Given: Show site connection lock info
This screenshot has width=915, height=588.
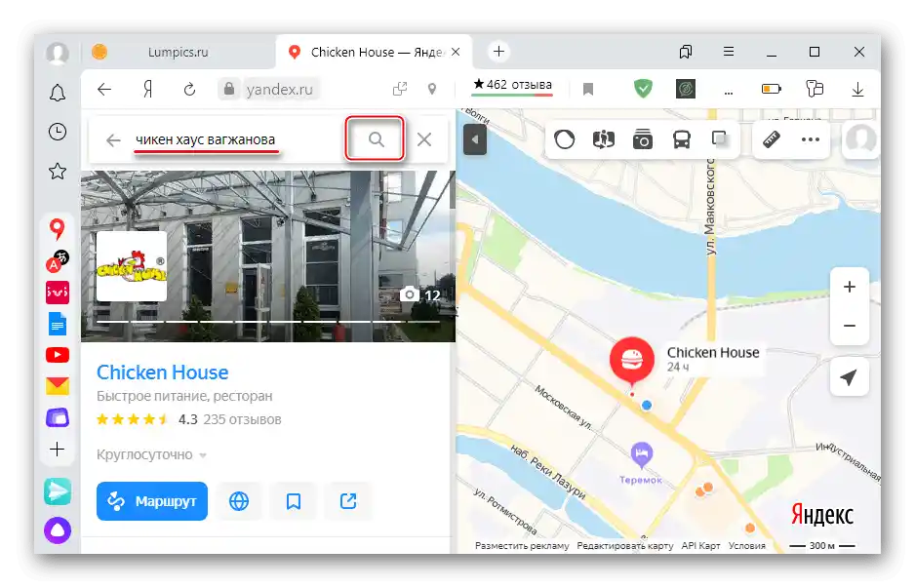Looking at the screenshot, I should click(229, 90).
